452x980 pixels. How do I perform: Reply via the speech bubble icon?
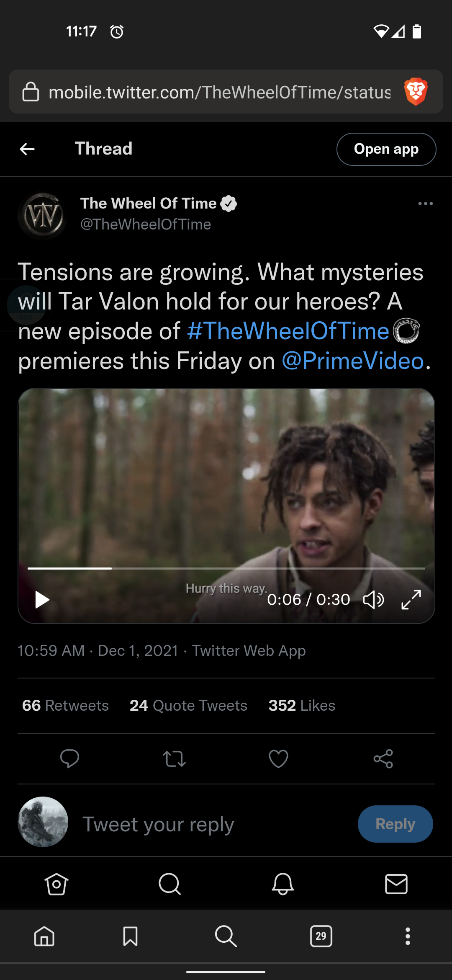click(69, 758)
